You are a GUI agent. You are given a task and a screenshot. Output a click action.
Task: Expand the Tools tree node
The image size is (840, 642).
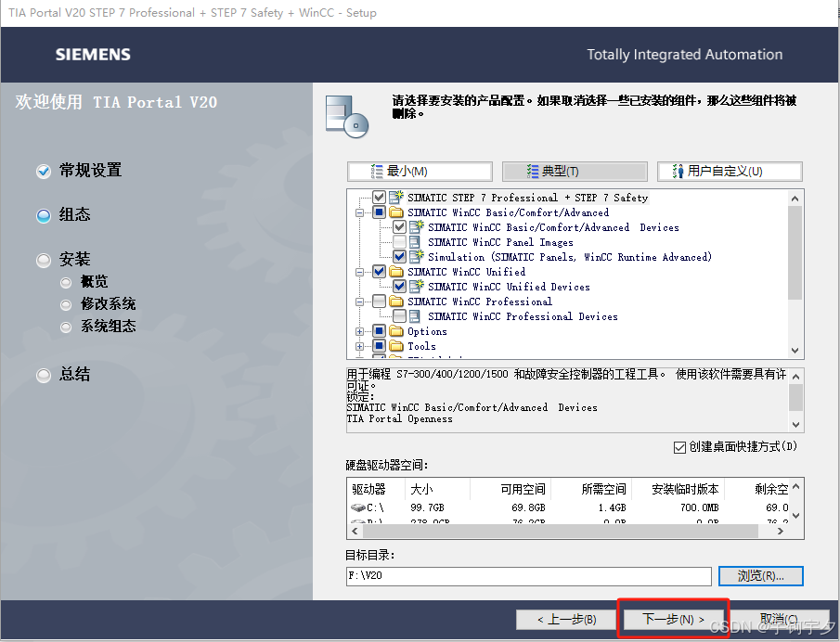pyautogui.click(x=359, y=346)
